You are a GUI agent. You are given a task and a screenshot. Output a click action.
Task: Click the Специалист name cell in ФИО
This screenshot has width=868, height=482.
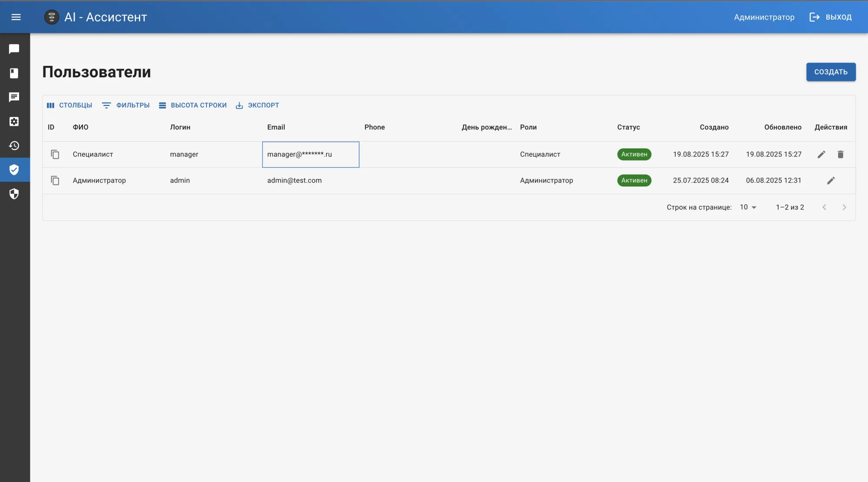(x=116, y=154)
